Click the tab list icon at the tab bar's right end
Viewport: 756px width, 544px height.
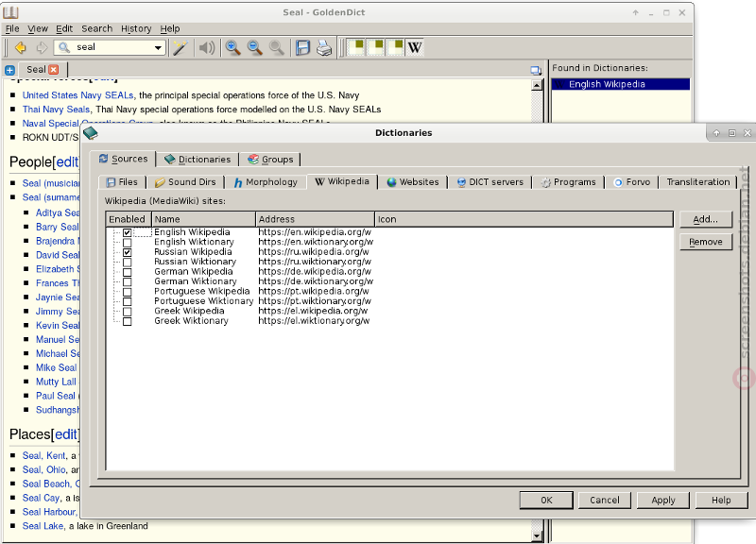click(x=536, y=70)
